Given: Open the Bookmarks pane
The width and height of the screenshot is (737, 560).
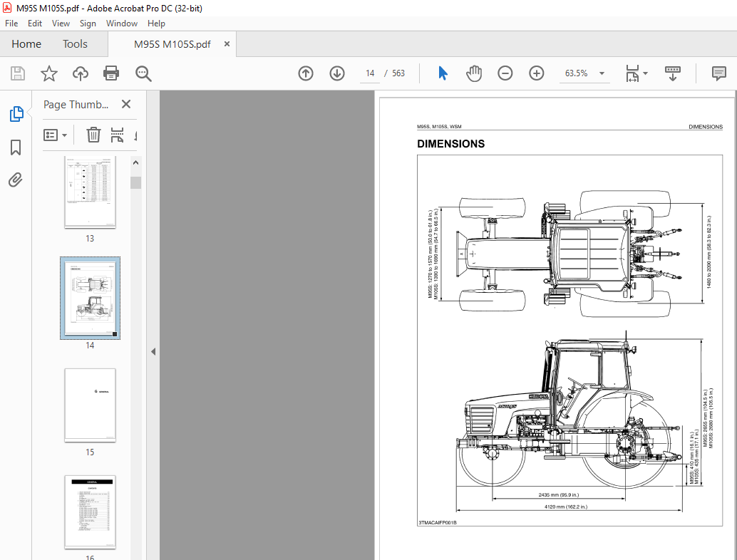Looking at the screenshot, I should coord(16,147).
